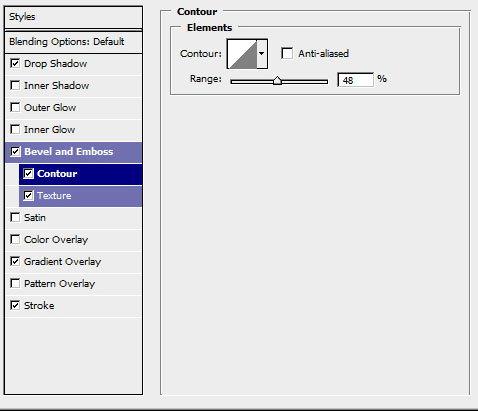Uncheck the Gradient Overlay checkbox
Screen dimensions: 478x411
click(15, 261)
